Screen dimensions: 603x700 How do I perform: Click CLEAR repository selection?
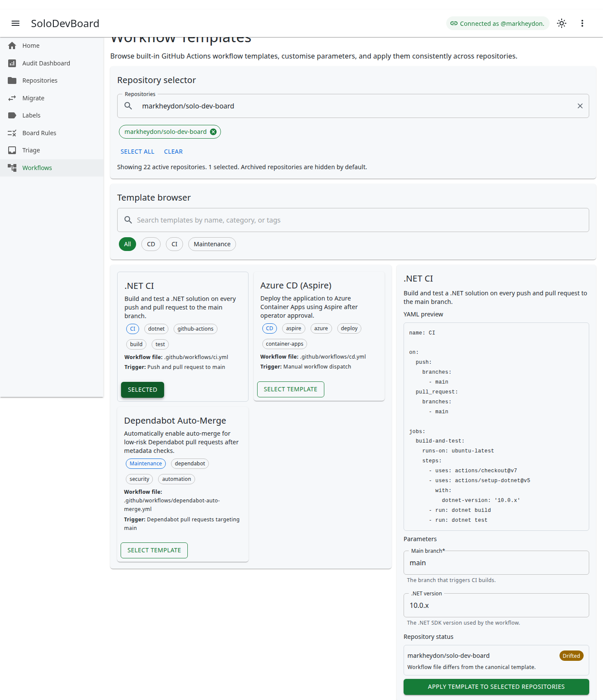[173, 152]
